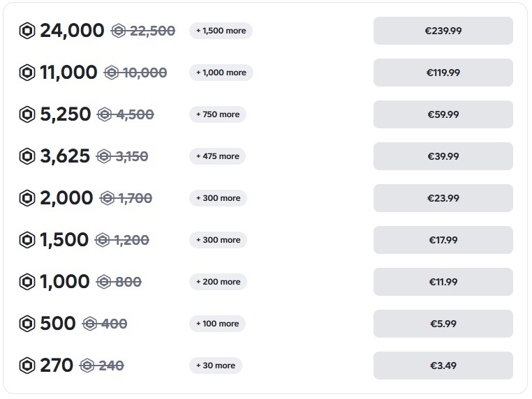Screen dimensions: 532x399
Task: Choose the €23.99 price button
Action: click(443, 198)
